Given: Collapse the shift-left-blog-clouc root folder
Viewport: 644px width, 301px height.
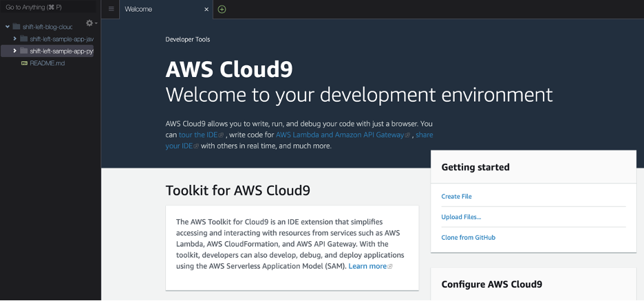Looking at the screenshot, I should click(x=8, y=27).
